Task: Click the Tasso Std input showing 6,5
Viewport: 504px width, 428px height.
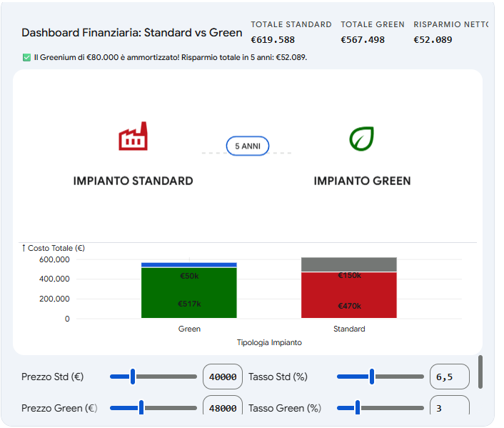Action: 449,377
